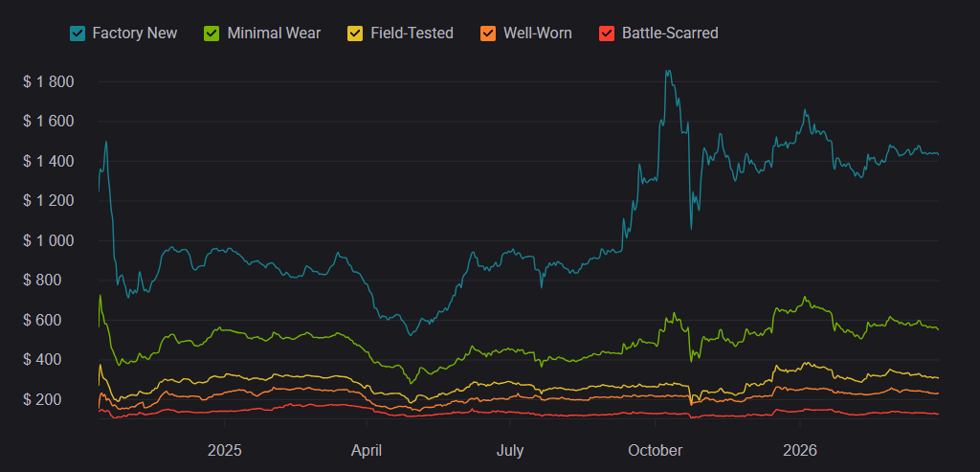Click the $ 200 price axis label
980x472 pixels.
click(54, 399)
